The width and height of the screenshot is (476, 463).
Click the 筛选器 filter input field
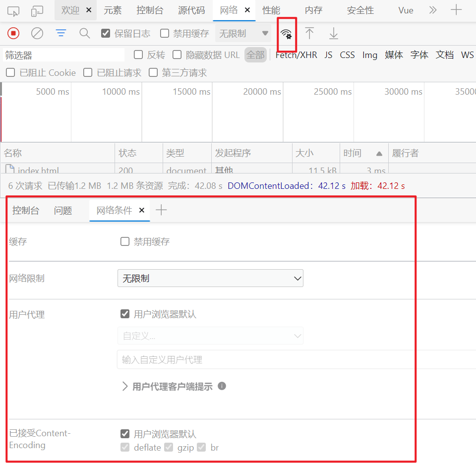pyautogui.click(x=63, y=55)
